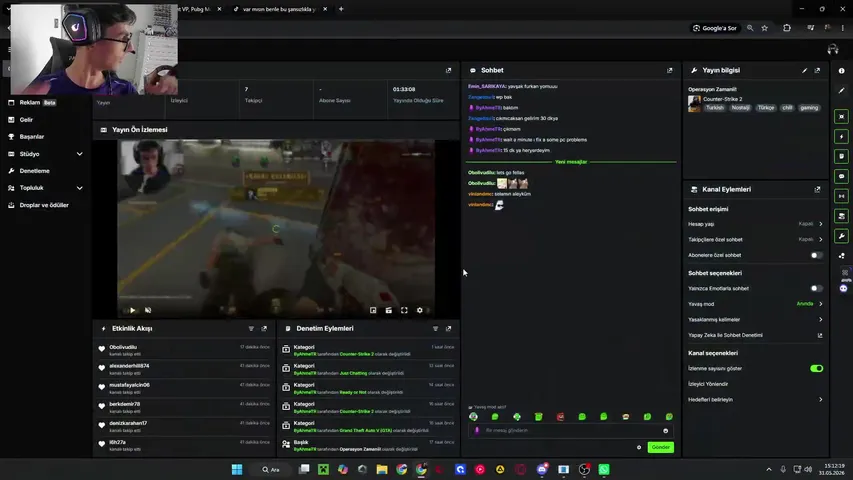Click the share icon in right sidebar
The width and height of the screenshot is (853, 480).
pos(842,255)
